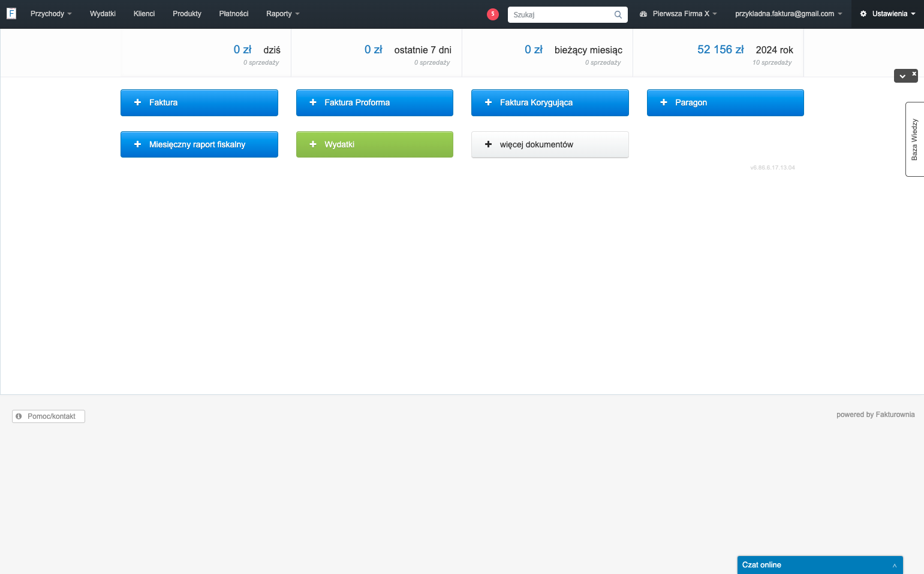Open the przykladna.faktura@gmail.com account dropdown
The width and height of the screenshot is (924, 574).
tap(788, 14)
